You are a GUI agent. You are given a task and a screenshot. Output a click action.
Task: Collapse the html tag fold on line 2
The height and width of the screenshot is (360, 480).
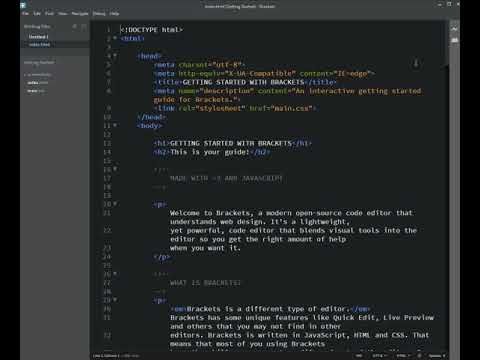[115, 38]
